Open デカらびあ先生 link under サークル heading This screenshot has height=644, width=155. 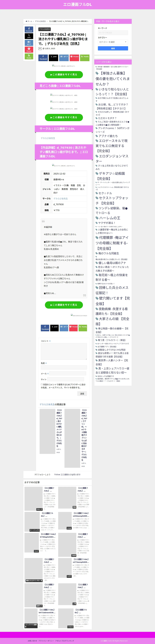click(x=48, y=138)
